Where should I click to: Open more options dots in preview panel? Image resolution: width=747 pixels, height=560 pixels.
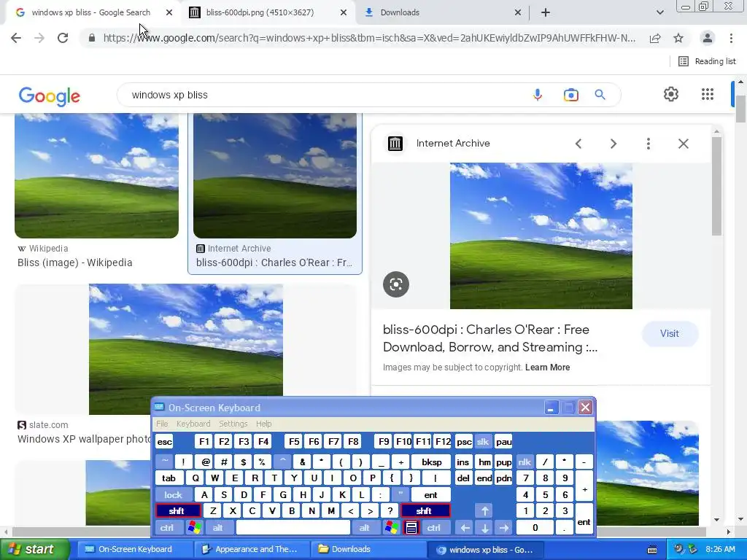[649, 144]
